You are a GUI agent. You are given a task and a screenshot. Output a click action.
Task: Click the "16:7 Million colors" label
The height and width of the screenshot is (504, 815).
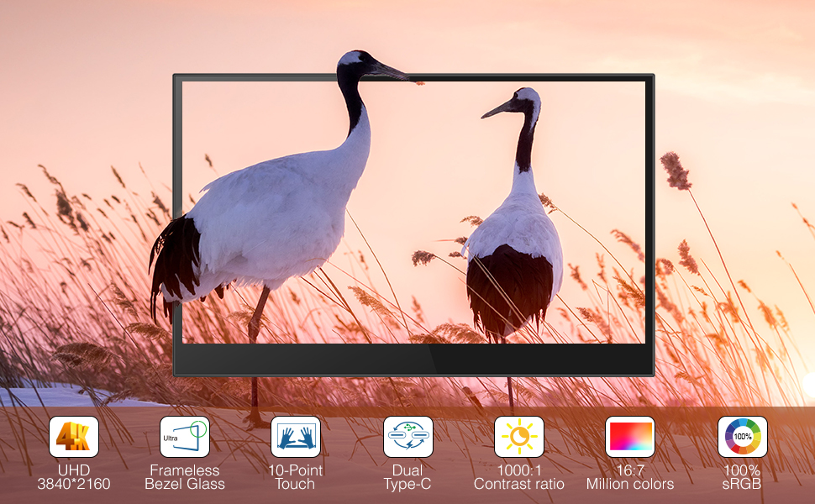pyautogui.click(x=630, y=477)
